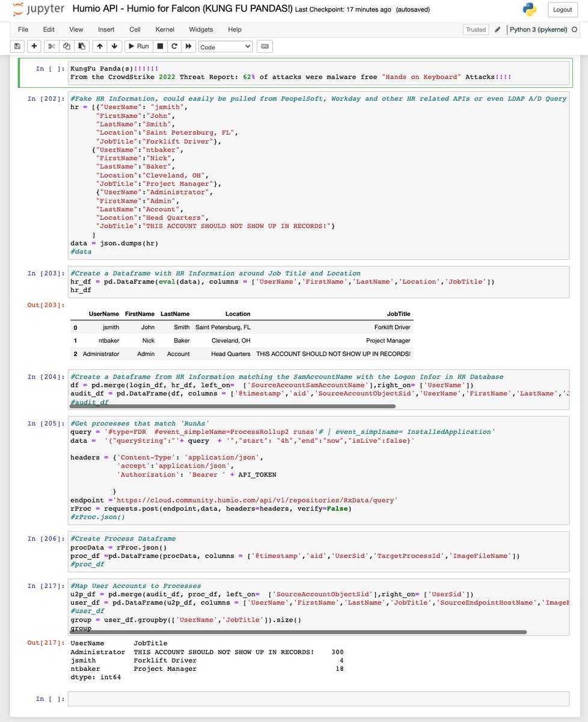Screen dimensions: 588x722
Task: Open the Help menu
Action: [x=234, y=29]
